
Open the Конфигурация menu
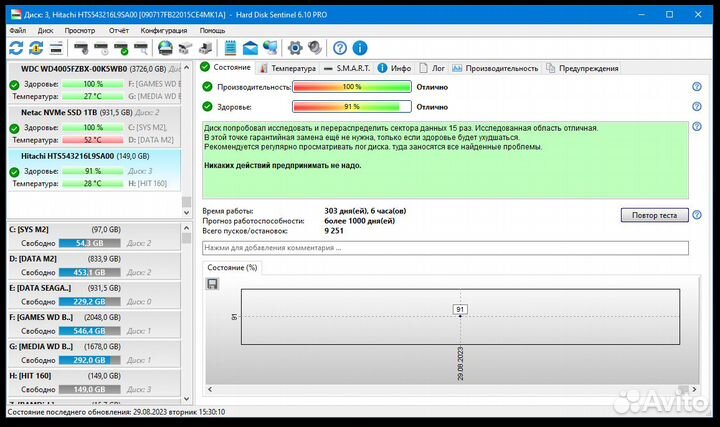(164, 30)
